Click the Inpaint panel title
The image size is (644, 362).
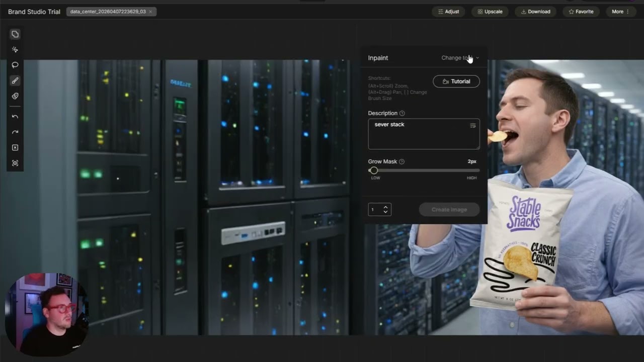pyautogui.click(x=378, y=58)
